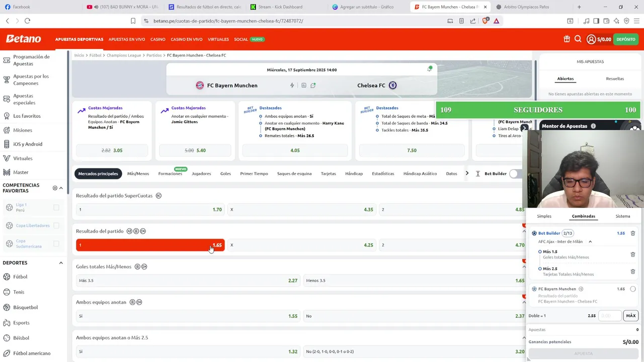
Task: Open the Tarjetas market tab
Action: [x=329, y=173]
